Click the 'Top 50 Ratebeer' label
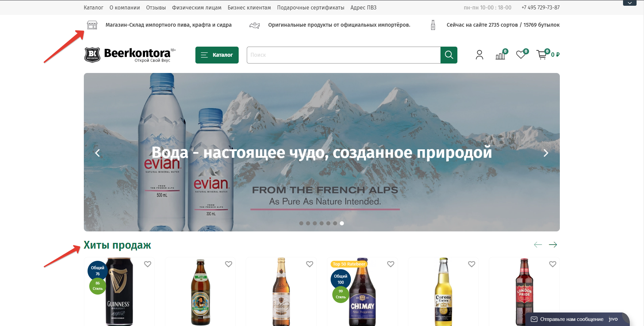Screen dimensions: 644x326 (349, 264)
